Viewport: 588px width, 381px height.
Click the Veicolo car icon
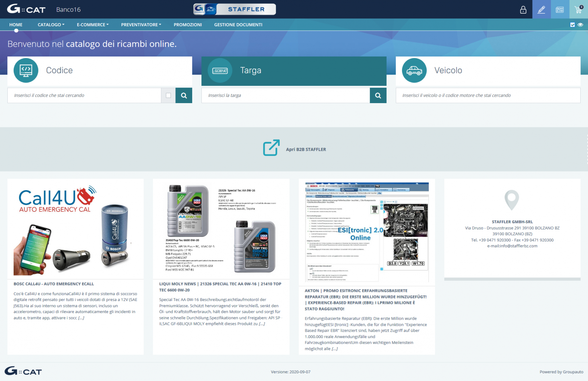point(414,70)
